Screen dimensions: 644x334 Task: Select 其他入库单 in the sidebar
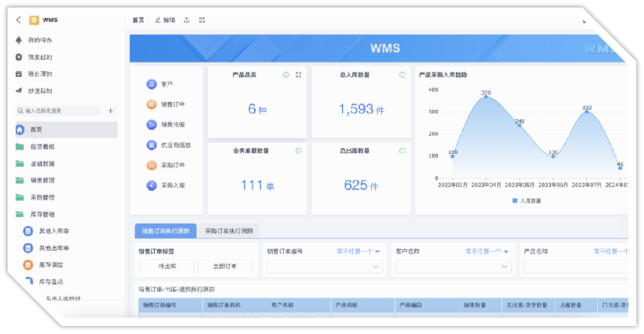[x=53, y=231]
